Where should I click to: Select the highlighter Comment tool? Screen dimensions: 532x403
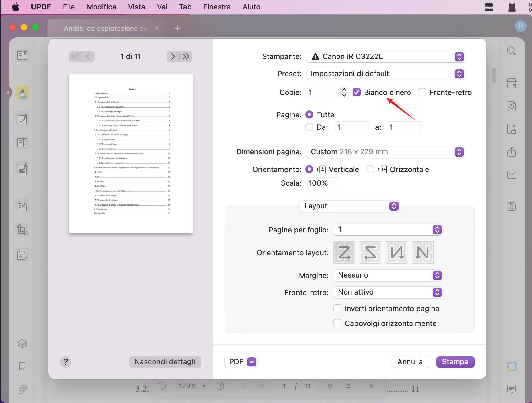22,93
